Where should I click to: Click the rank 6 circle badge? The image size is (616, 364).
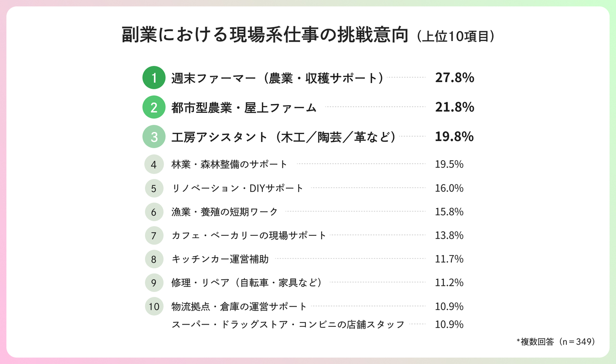click(154, 212)
